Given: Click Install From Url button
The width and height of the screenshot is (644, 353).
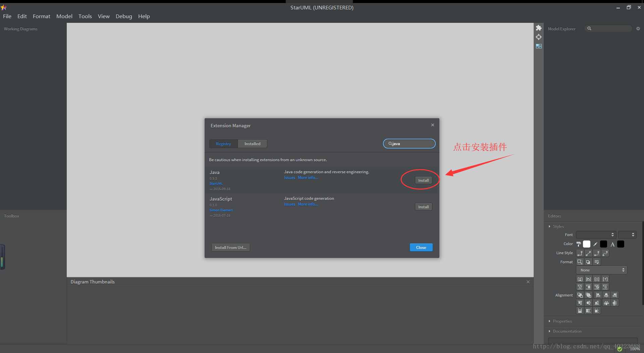Looking at the screenshot, I should [230, 248].
